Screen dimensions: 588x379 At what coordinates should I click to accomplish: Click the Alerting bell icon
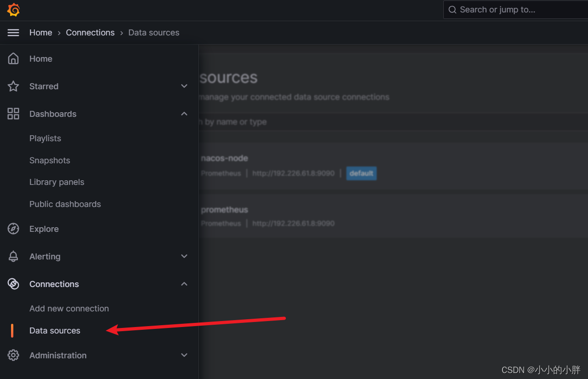tap(13, 257)
